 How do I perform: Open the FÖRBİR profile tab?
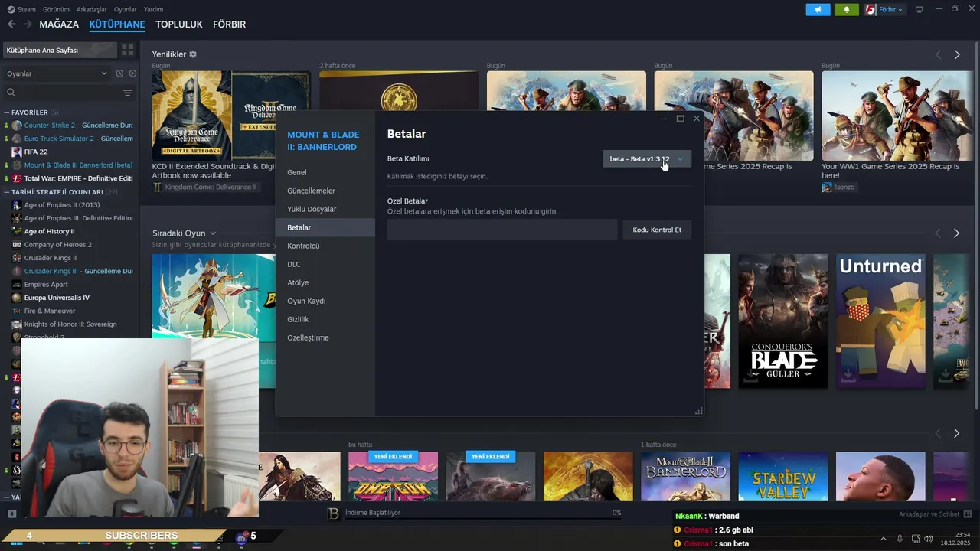pos(230,24)
